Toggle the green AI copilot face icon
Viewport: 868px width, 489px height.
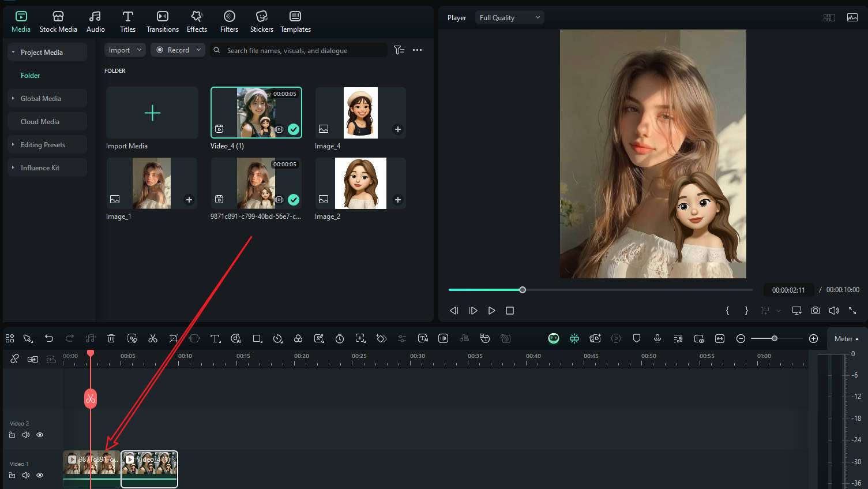(554, 338)
